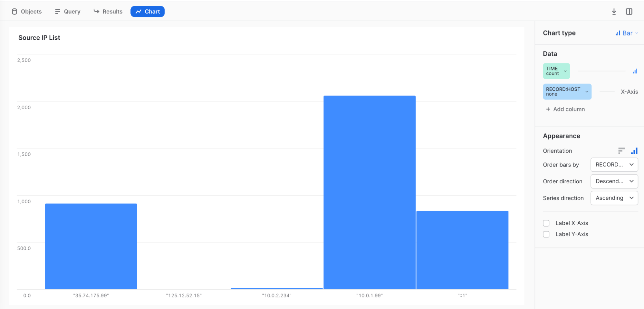This screenshot has height=309, width=644.
Task: Select vertical orientation bar icon
Action: pyautogui.click(x=634, y=150)
